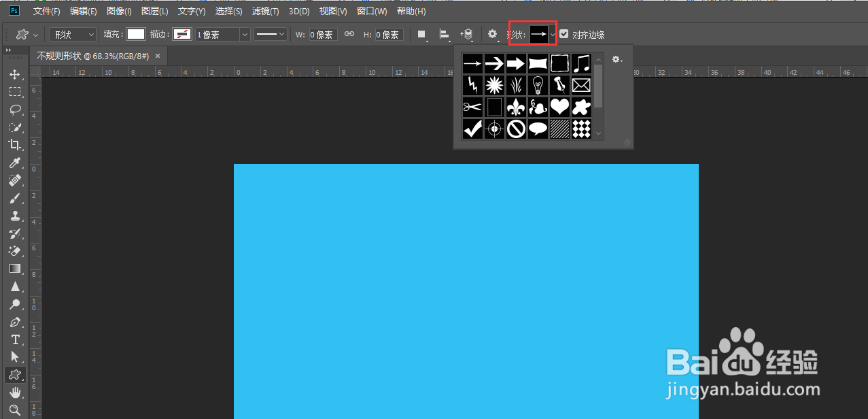Click the link width and height icon
The width and height of the screenshot is (868, 419).
click(x=349, y=34)
